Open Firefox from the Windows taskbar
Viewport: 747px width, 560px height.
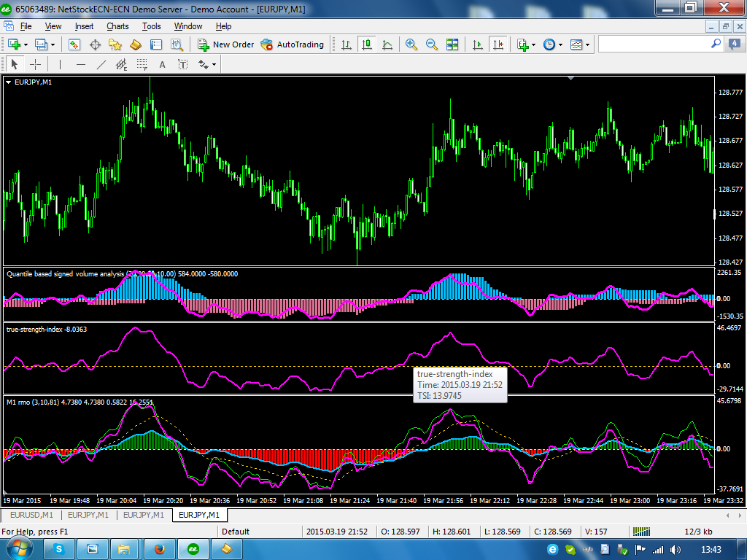160,549
